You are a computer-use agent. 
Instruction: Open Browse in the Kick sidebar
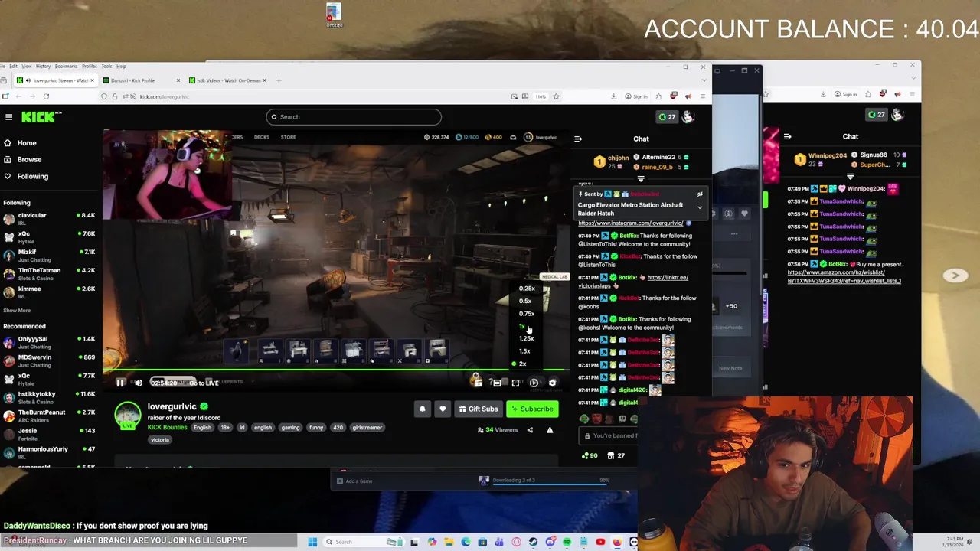(29, 159)
